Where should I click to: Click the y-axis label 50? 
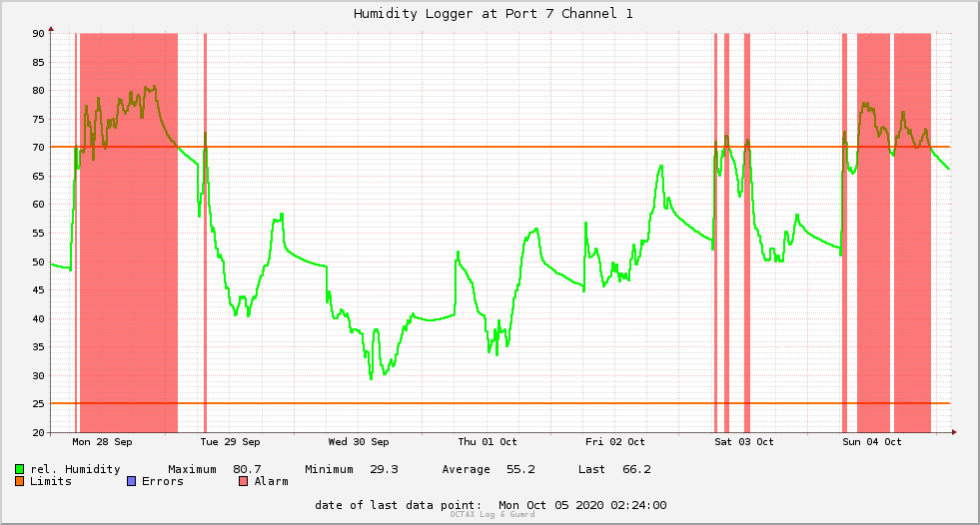(39, 262)
